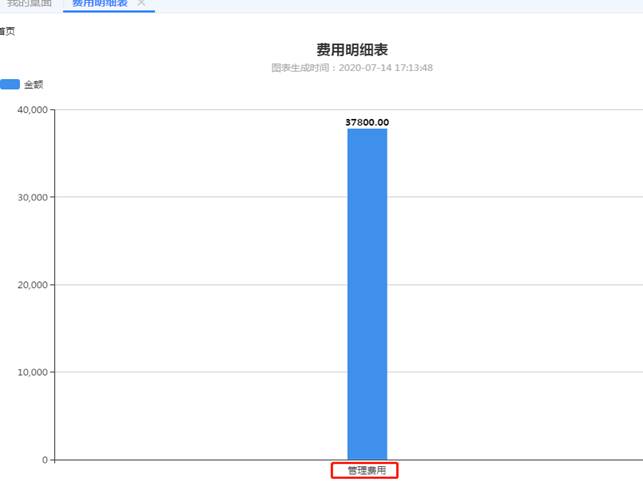Close the 费用明细表 tab

pos(141,4)
